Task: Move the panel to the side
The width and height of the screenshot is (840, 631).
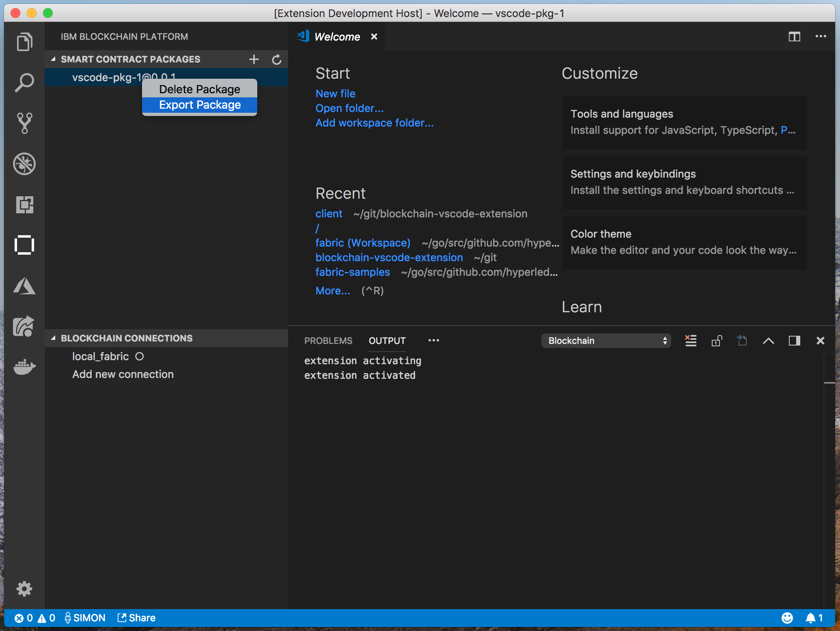Action: coord(794,341)
